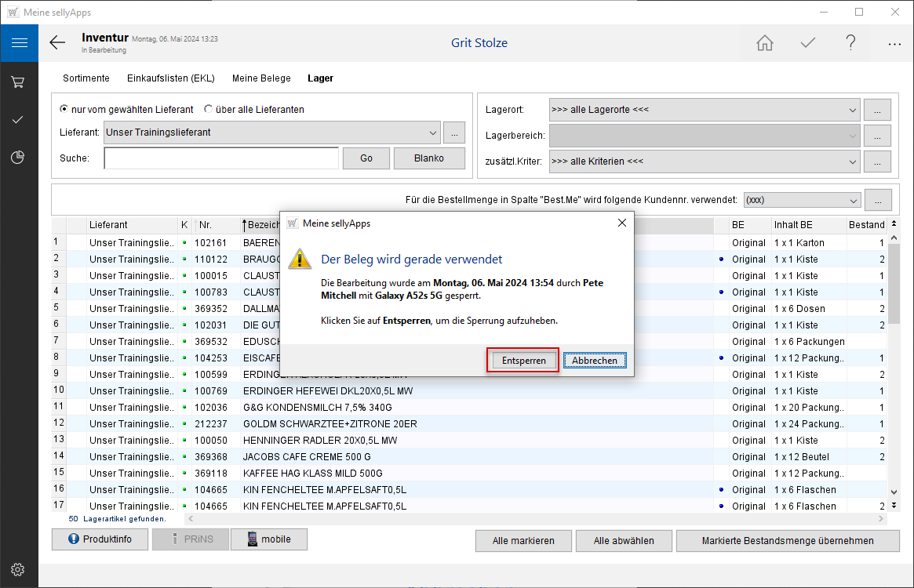Screen dimensions: 914x588
Task: Expand the zusätzl. Kriter dropdown
Action: 853,162
